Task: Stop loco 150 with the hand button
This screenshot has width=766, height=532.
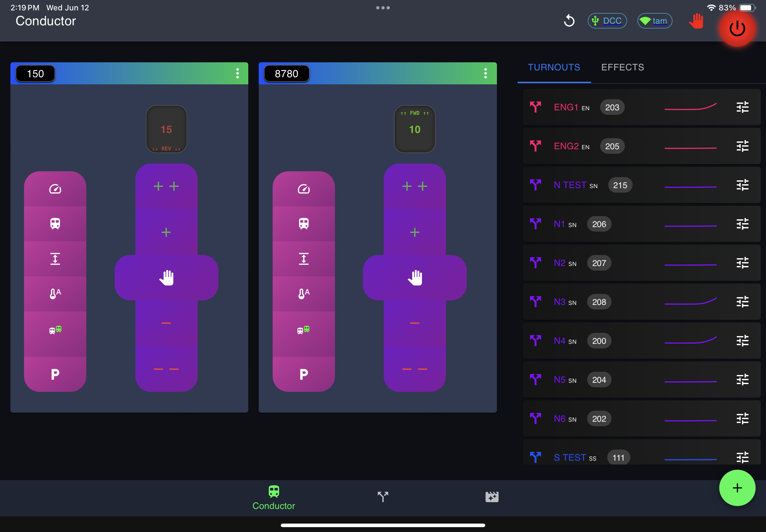Action: tap(167, 278)
